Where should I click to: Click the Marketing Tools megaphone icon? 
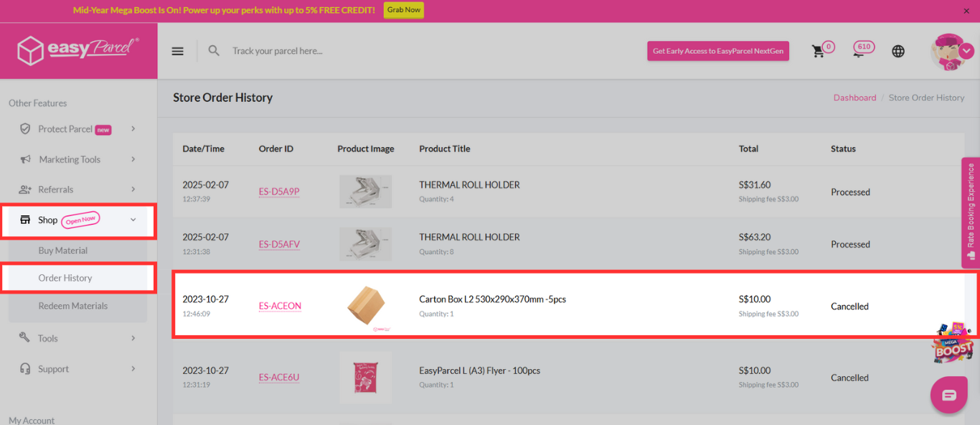(x=26, y=159)
